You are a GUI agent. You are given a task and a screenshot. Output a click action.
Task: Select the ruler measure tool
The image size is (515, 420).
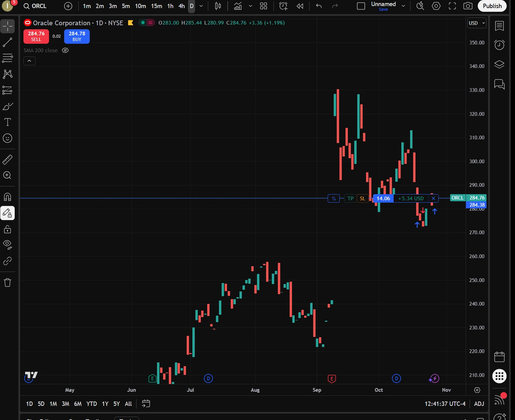[7, 160]
